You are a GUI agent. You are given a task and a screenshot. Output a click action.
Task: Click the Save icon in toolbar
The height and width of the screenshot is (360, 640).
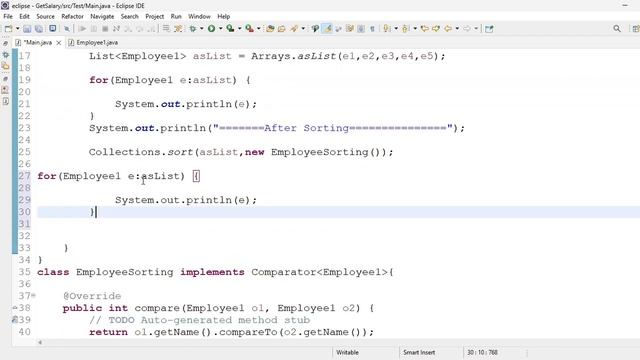pyautogui.click(x=27, y=29)
